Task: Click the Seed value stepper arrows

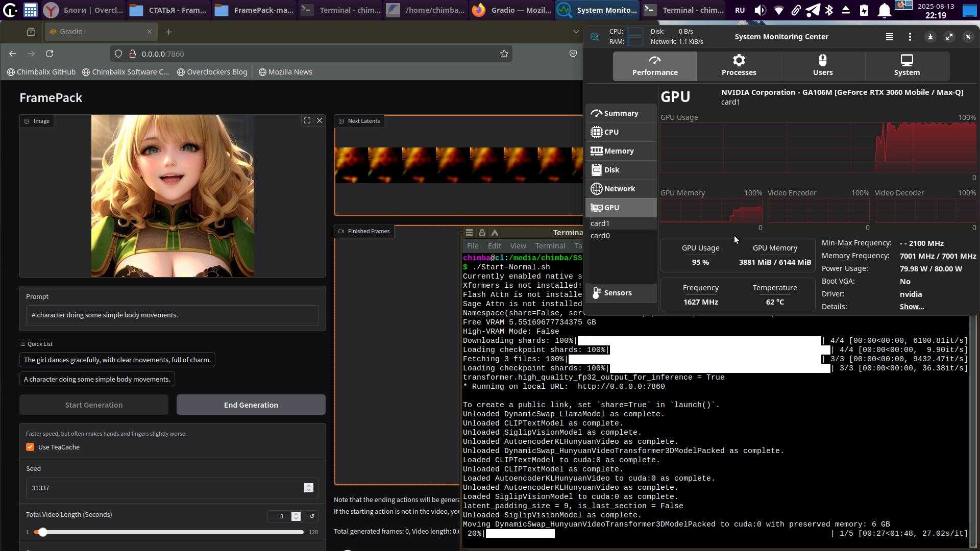Action: point(308,488)
